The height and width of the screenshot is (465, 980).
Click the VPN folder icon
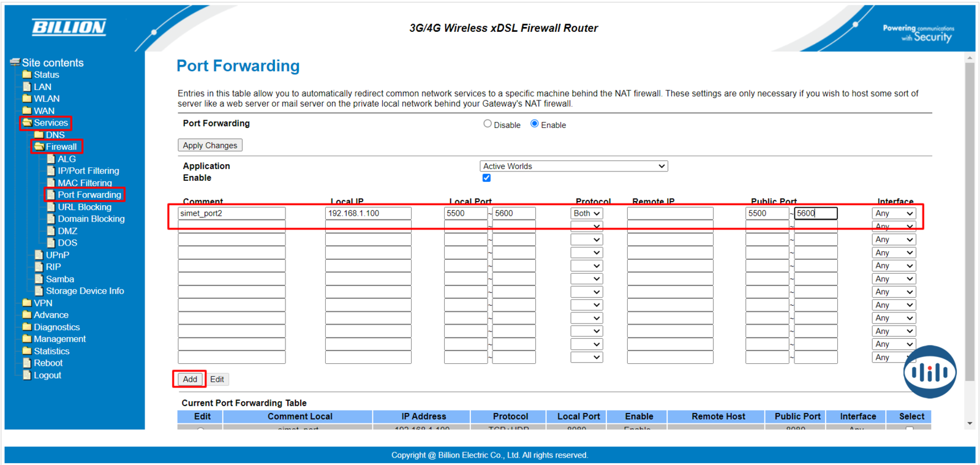[27, 303]
